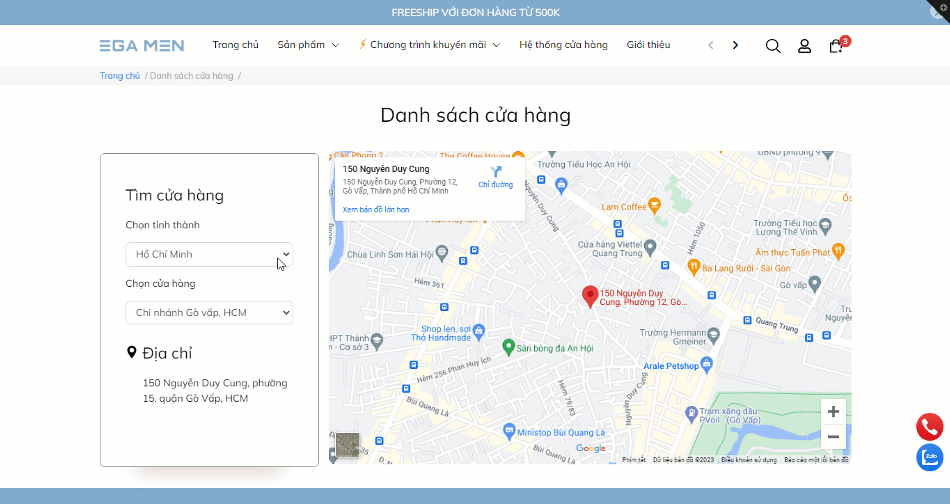The width and height of the screenshot is (950, 504).
Task: Click Trang chủ breadcrumb link
Action: click(120, 76)
